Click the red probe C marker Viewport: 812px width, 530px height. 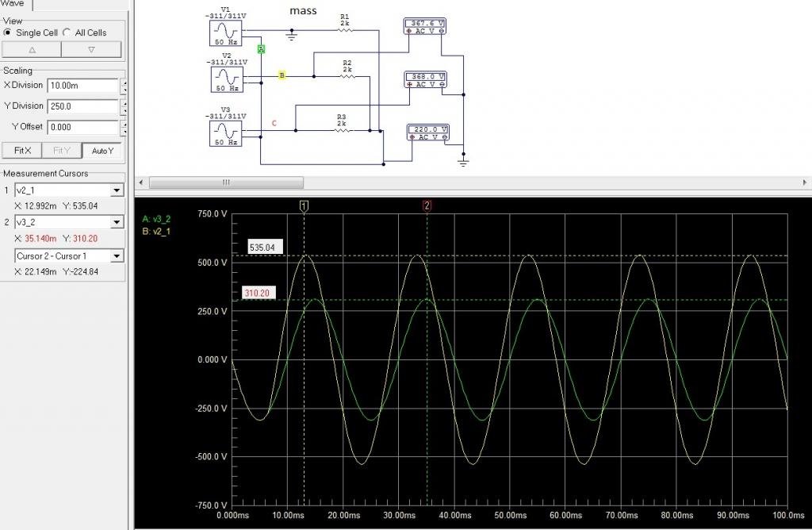pos(274,123)
